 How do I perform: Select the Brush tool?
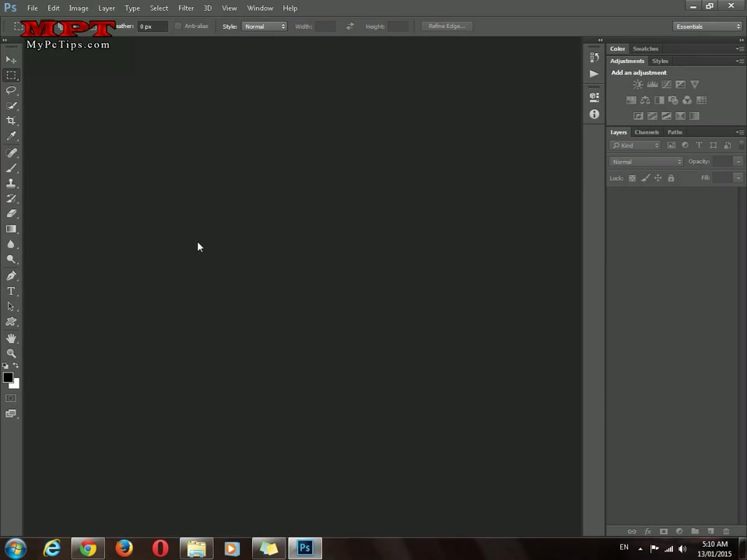point(11,168)
